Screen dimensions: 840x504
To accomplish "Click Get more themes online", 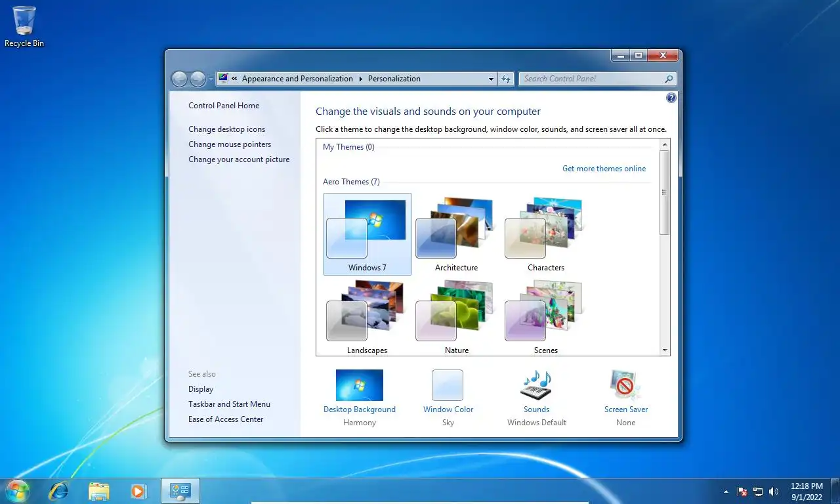I will [x=604, y=169].
